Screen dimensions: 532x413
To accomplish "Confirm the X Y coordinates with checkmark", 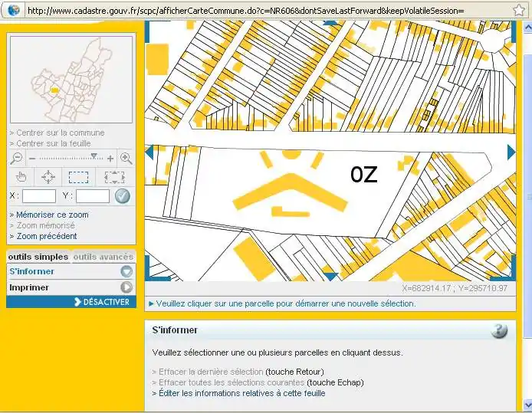I will (122, 196).
